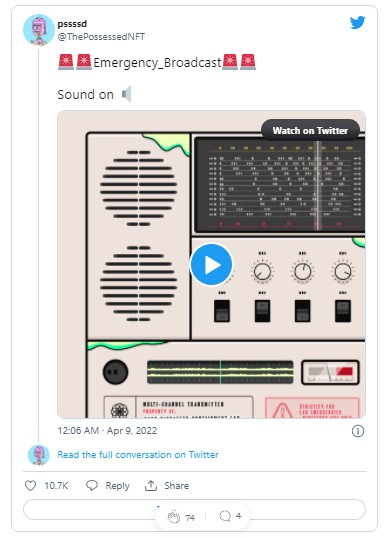Click the radio transmitter video thumbnail
The height and width of the screenshot is (538, 388).
(x=211, y=264)
